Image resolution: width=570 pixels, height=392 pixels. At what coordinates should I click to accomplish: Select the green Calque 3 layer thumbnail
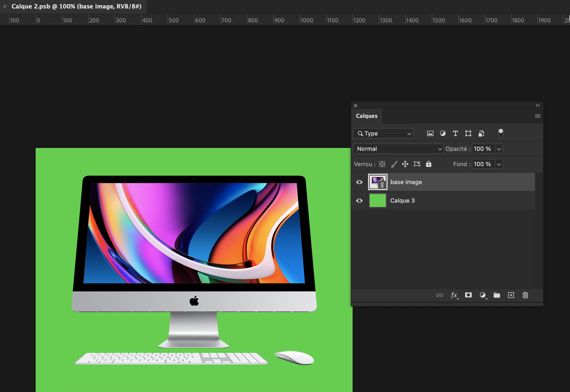tap(377, 200)
